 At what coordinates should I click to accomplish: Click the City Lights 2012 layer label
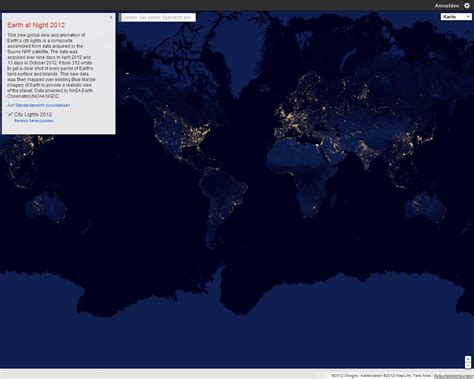click(x=33, y=114)
